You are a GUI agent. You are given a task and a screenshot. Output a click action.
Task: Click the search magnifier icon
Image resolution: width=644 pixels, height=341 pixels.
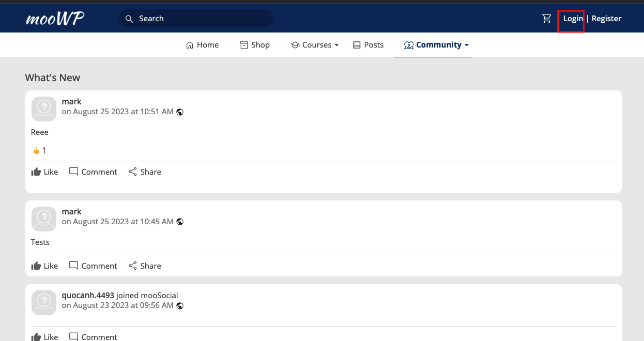tap(129, 19)
